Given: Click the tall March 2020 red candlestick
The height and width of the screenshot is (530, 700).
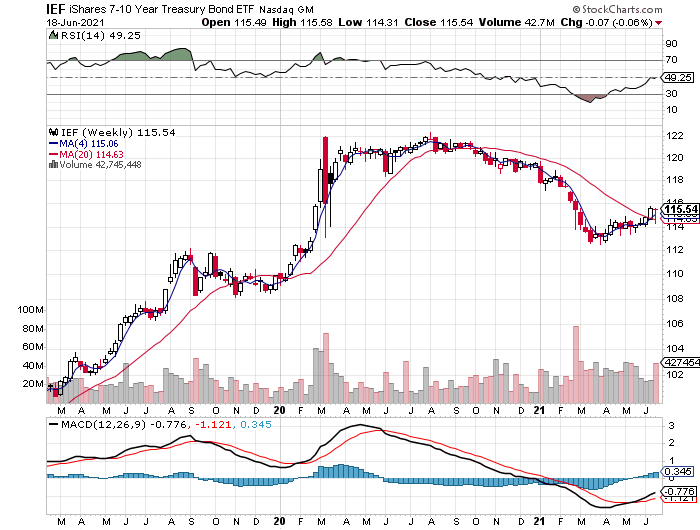Looking at the screenshot, I should [x=325, y=170].
